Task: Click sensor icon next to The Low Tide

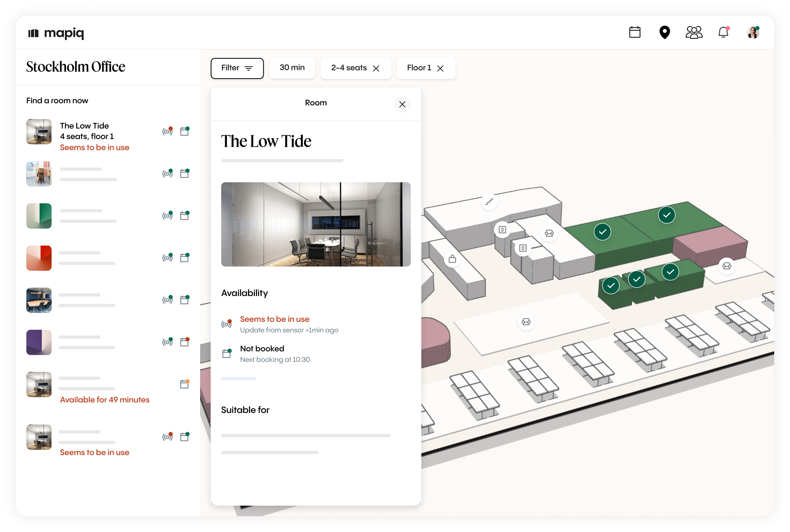Action: (167, 131)
